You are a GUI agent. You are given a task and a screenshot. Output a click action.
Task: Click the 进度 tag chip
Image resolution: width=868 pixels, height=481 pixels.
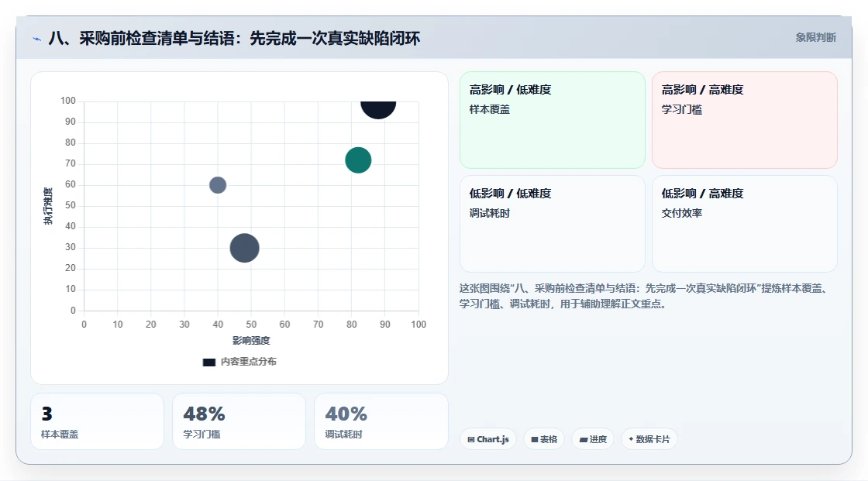click(593, 439)
